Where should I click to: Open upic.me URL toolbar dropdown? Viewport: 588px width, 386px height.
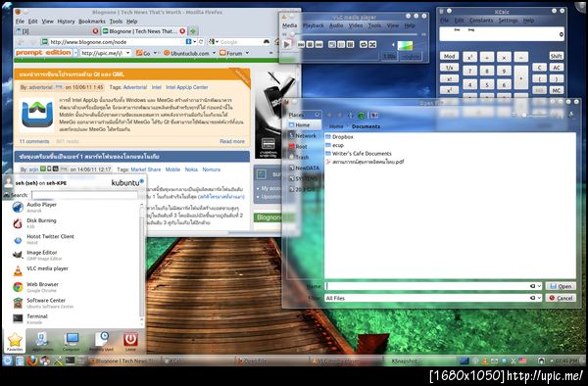pos(127,53)
